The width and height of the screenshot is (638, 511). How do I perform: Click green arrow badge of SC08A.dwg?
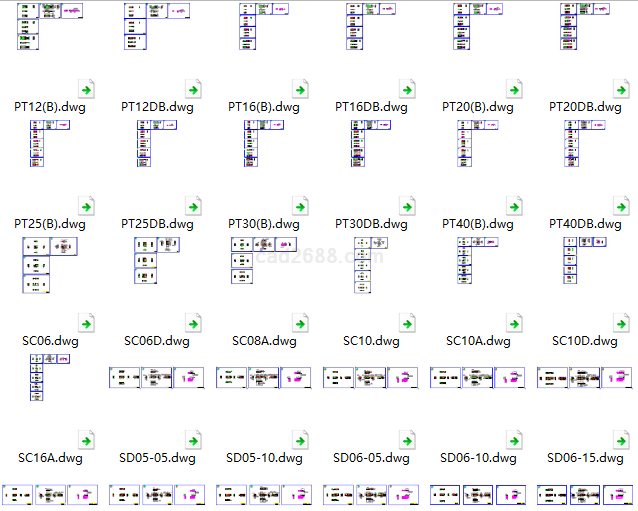[301, 323]
